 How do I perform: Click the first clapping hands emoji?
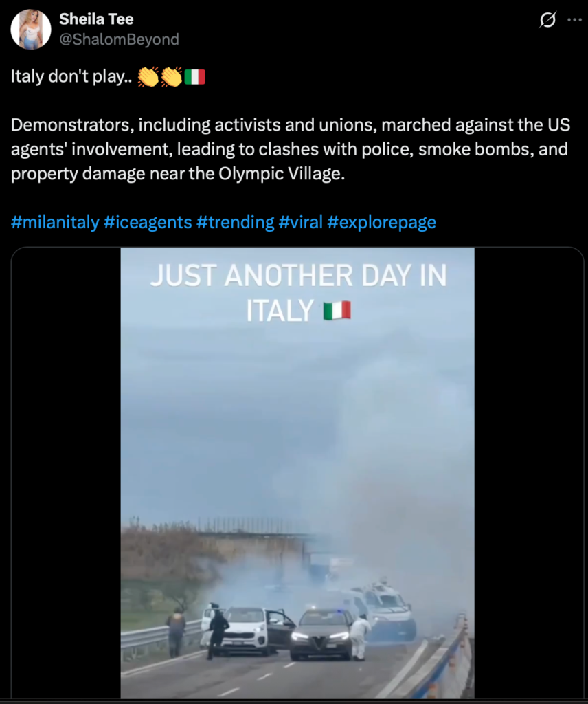click(x=148, y=76)
